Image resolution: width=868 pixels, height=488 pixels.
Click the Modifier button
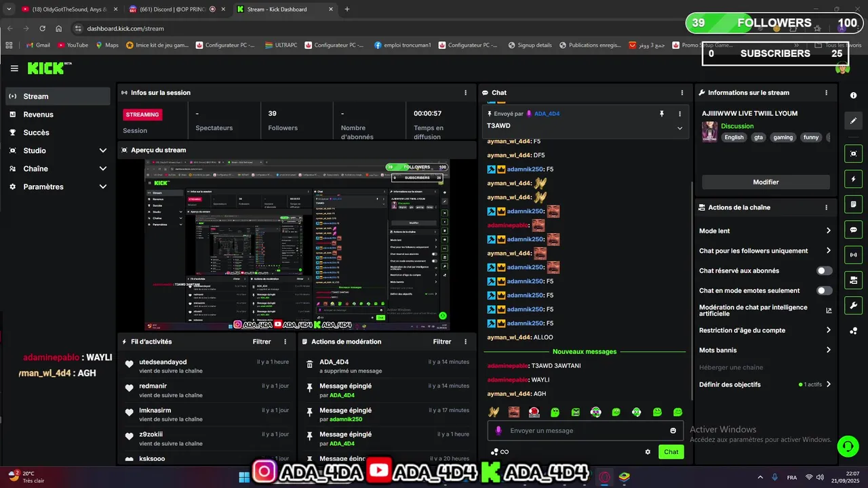click(766, 182)
